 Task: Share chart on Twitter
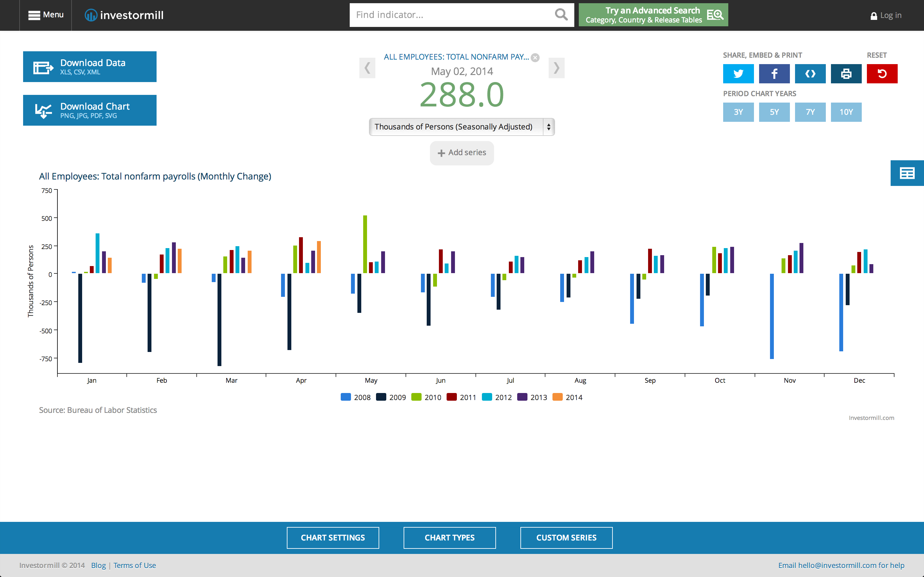click(x=738, y=74)
